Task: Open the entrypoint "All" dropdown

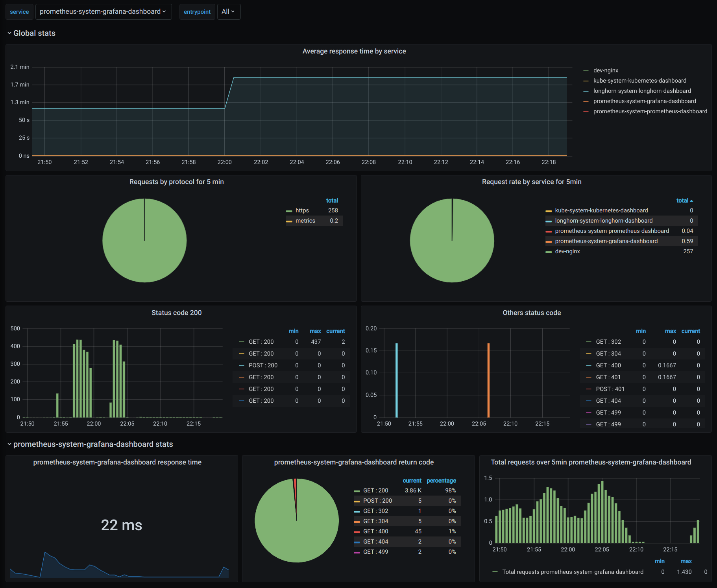Action: pyautogui.click(x=229, y=12)
